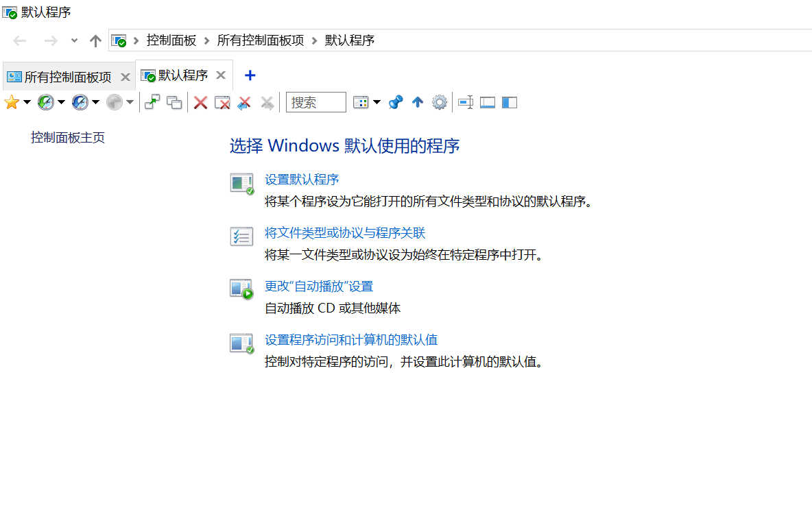Close the 所有控制面板项 tab
Image resolution: width=812 pixels, height=512 pixels.
[x=126, y=77]
